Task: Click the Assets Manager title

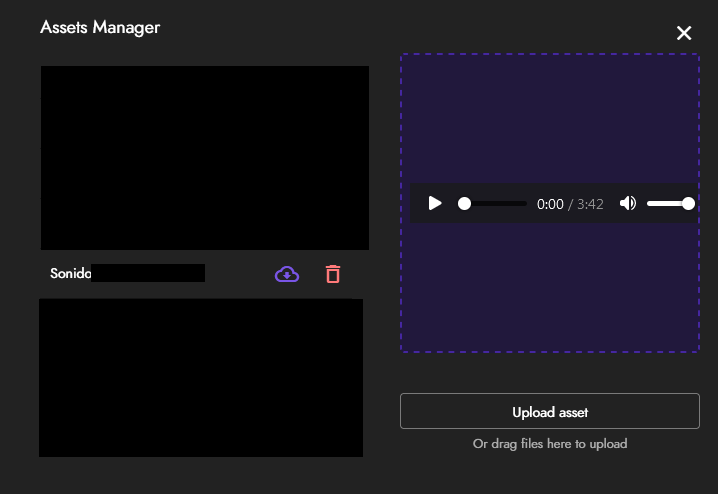Action: (100, 27)
